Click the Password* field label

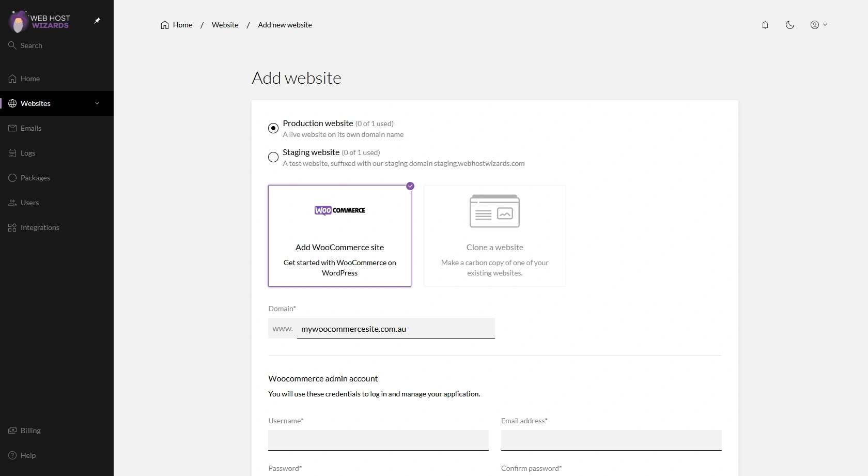285,468
